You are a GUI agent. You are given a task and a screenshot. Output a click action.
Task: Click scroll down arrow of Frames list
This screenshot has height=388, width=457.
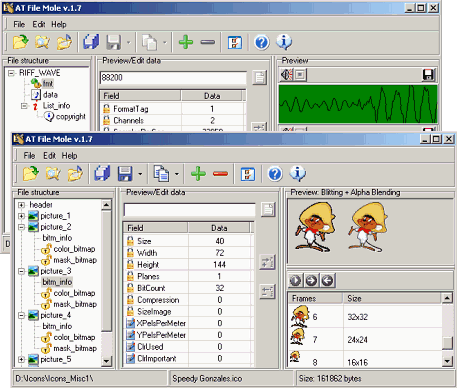coord(447,360)
